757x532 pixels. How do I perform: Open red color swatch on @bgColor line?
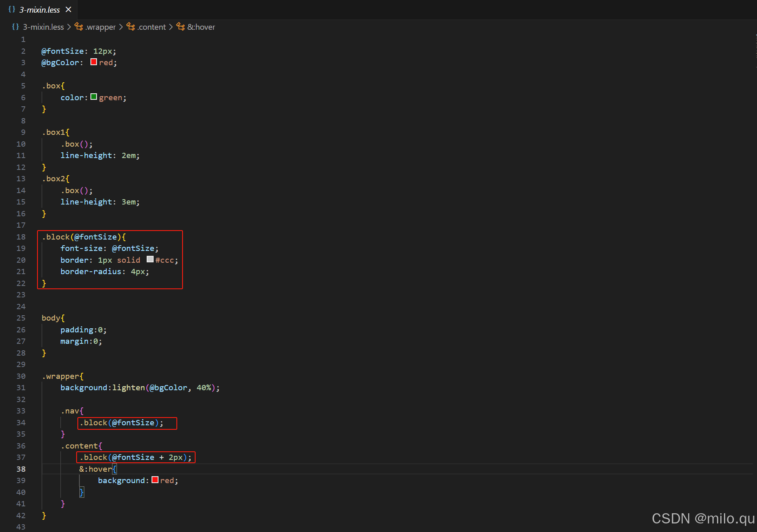pos(94,62)
